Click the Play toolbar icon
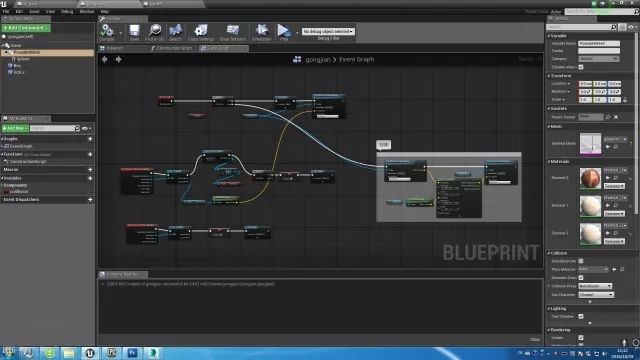Viewport: 640px width, 360px height. click(x=284, y=32)
